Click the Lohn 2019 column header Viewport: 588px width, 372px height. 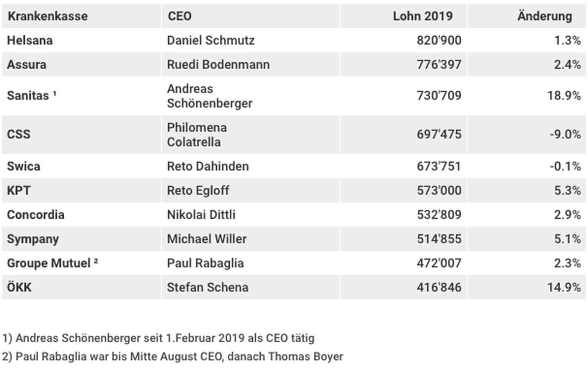pos(422,16)
